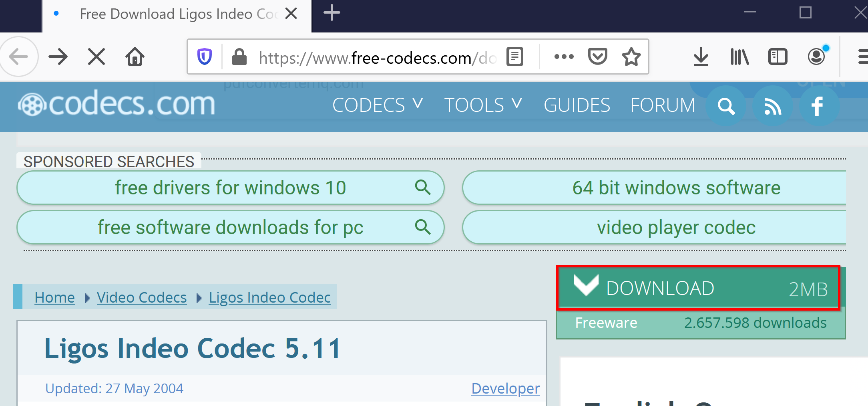Go forward to the next page
868x406 pixels.
tap(58, 57)
